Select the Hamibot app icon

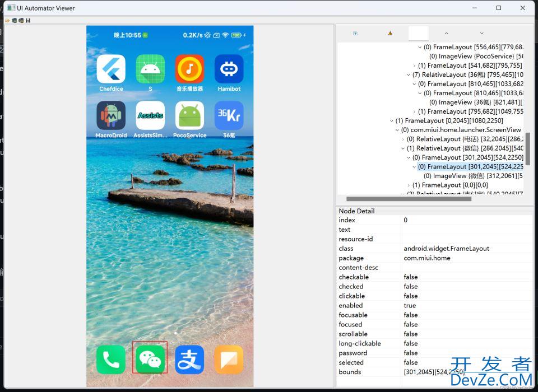point(229,69)
